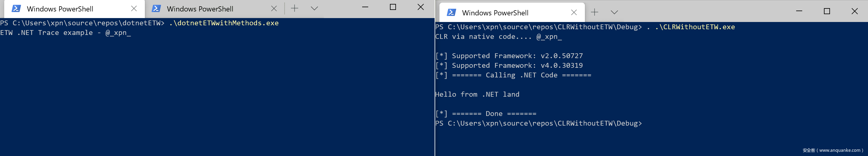Click PowerShell icon on left window's active tab
This screenshot has width=868, height=156.
tap(16, 9)
